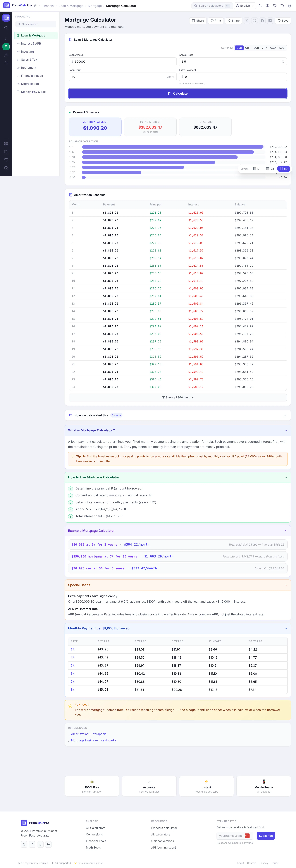Share via LinkedIn icon near Save button
Screen dimensions: 296x868
270,21
